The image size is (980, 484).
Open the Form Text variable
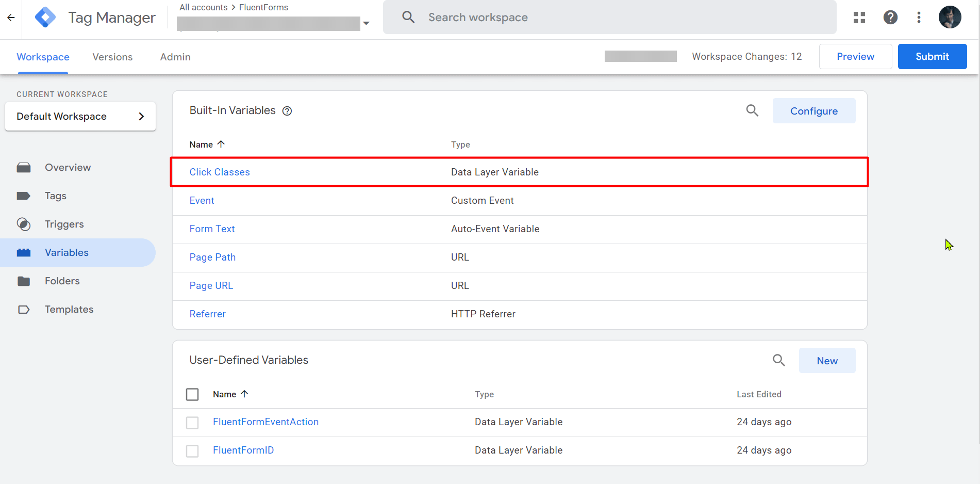click(x=212, y=229)
